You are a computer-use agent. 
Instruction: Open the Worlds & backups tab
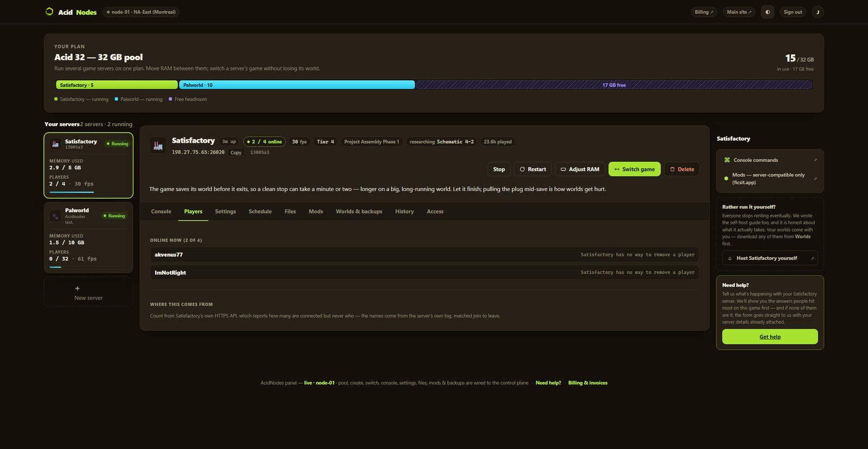pyautogui.click(x=359, y=212)
